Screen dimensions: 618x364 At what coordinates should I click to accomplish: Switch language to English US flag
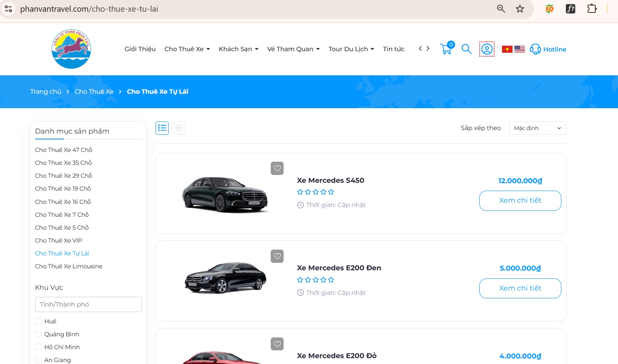coord(520,49)
